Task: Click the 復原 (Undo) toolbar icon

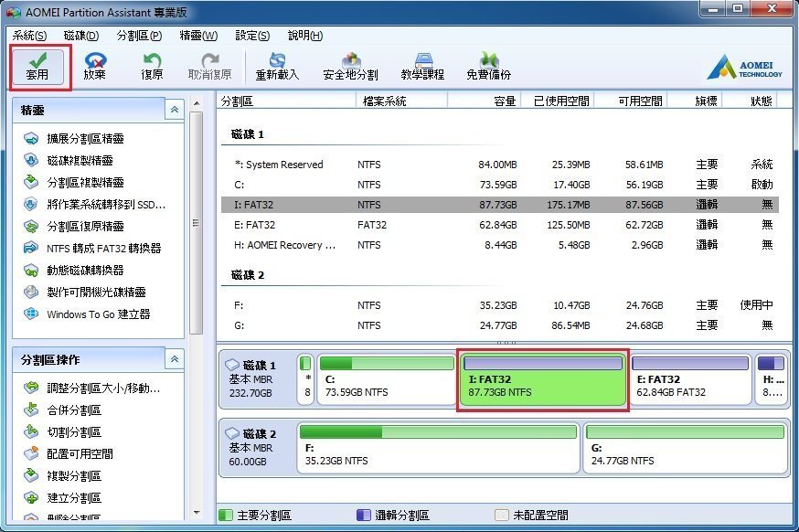Action: coord(152,67)
